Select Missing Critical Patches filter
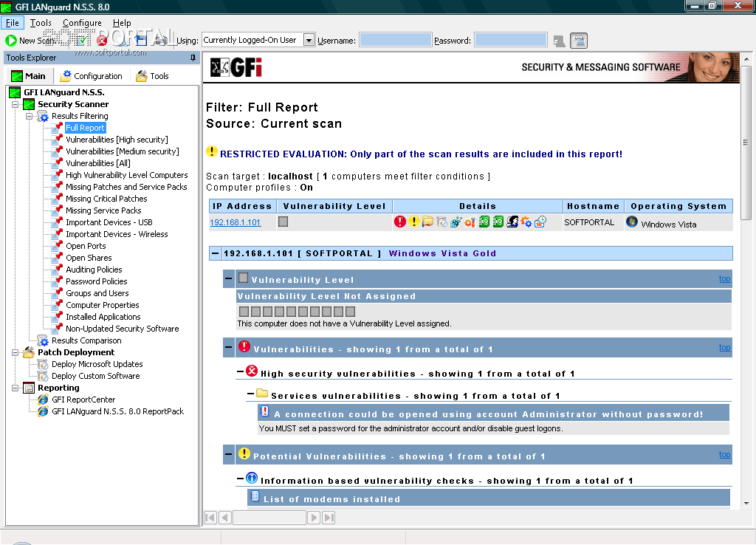Screen dimensions: 756x545 coord(106,199)
